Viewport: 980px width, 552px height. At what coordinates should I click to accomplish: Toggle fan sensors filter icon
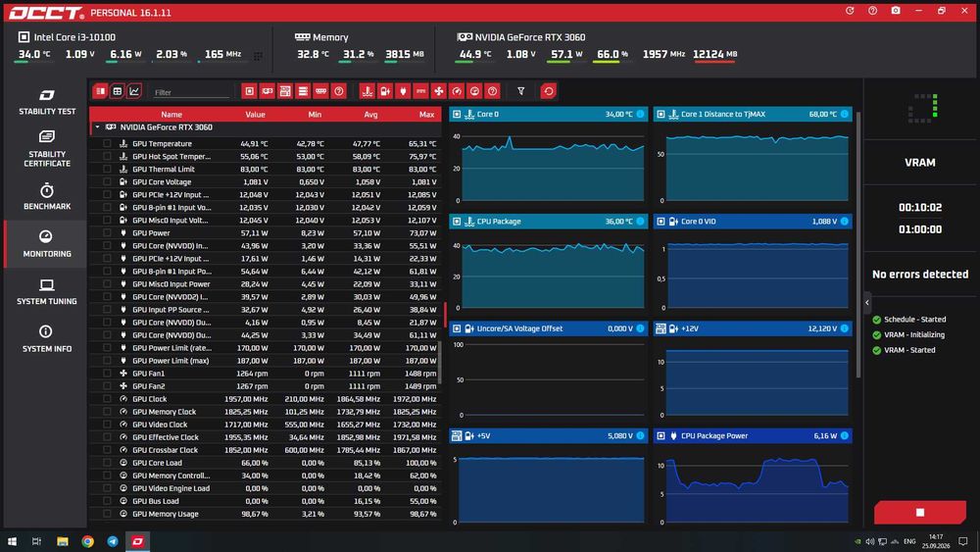[x=439, y=91]
